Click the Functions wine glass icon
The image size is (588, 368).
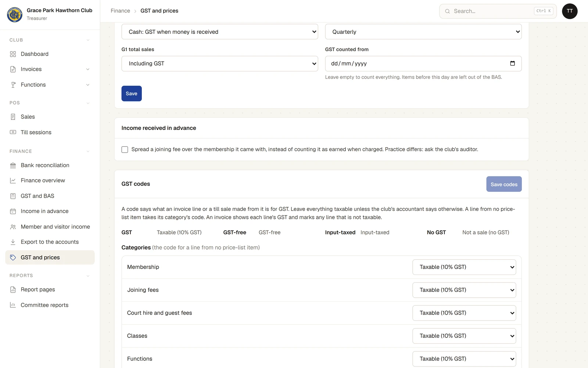point(13,85)
